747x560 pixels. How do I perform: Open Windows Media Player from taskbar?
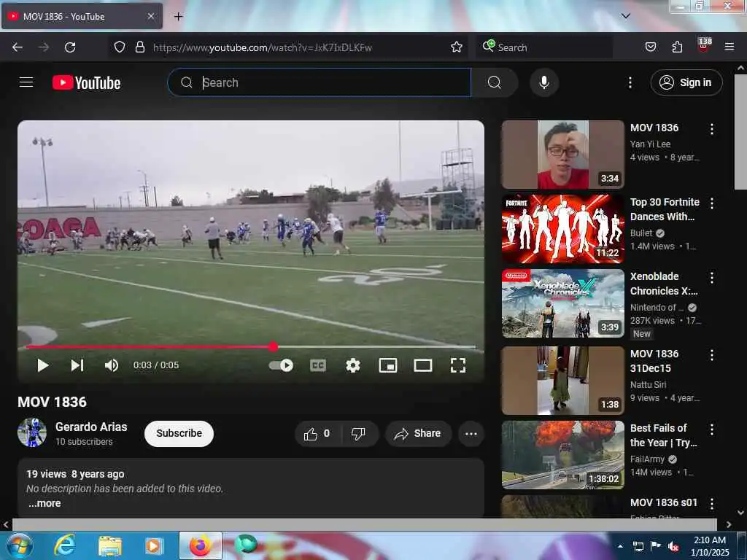(153, 545)
